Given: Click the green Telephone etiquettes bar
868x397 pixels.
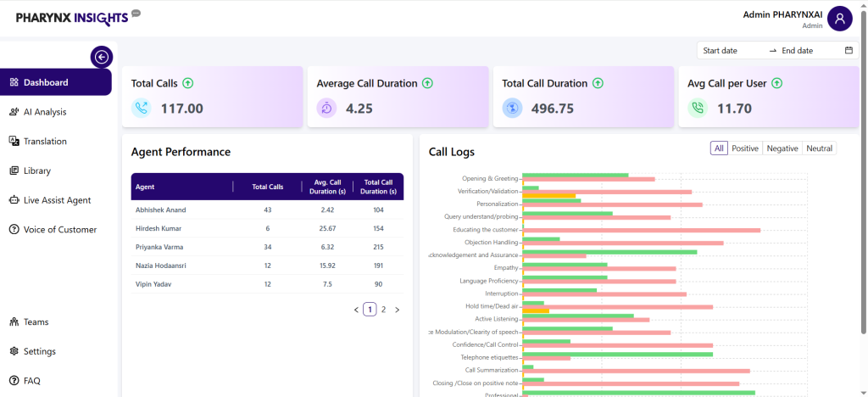Looking at the screenshot, I should (617, 355).
